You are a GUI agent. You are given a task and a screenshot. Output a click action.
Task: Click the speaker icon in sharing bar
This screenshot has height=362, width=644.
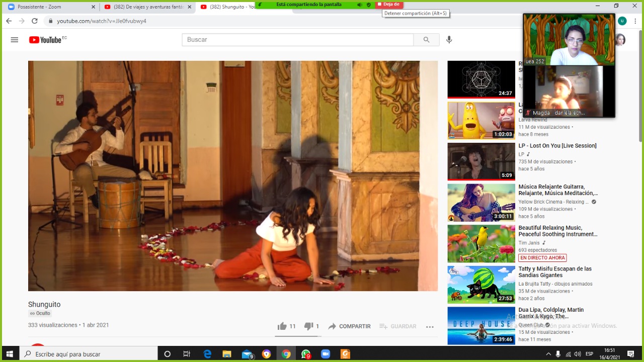point(360,5)
